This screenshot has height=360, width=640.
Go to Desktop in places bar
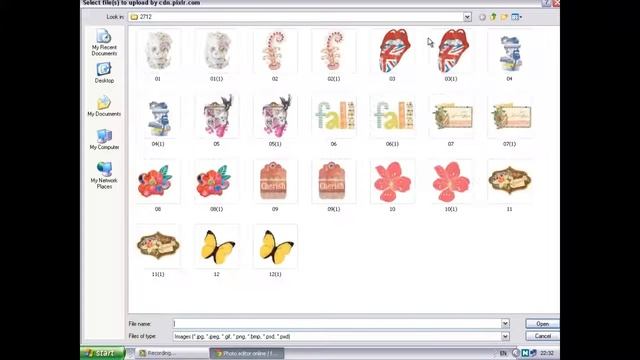coord(104,73)
